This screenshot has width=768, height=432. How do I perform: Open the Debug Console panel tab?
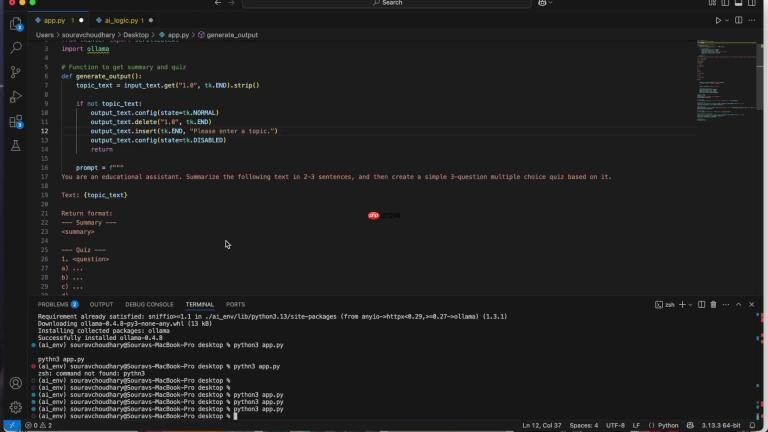[x=149, y=305]
